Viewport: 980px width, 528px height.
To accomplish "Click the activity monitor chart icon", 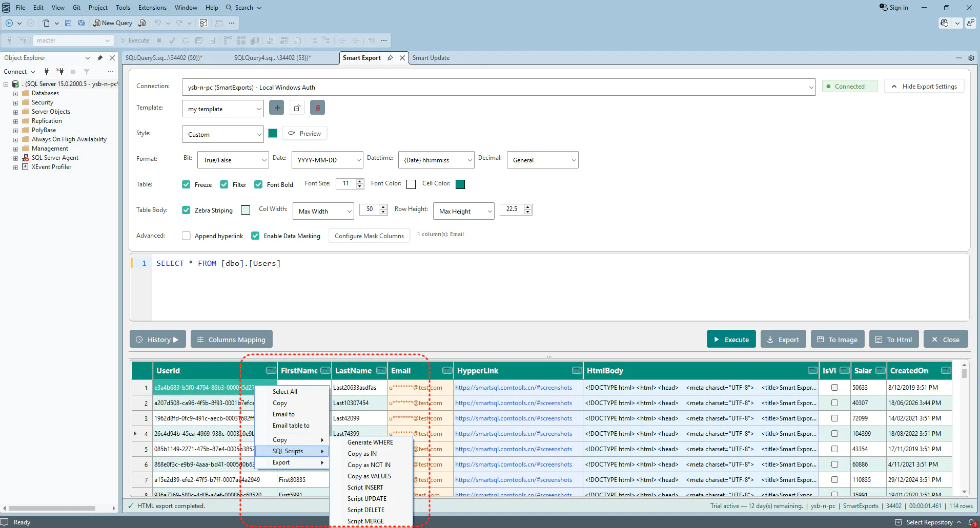I will (x=203, y=23).
